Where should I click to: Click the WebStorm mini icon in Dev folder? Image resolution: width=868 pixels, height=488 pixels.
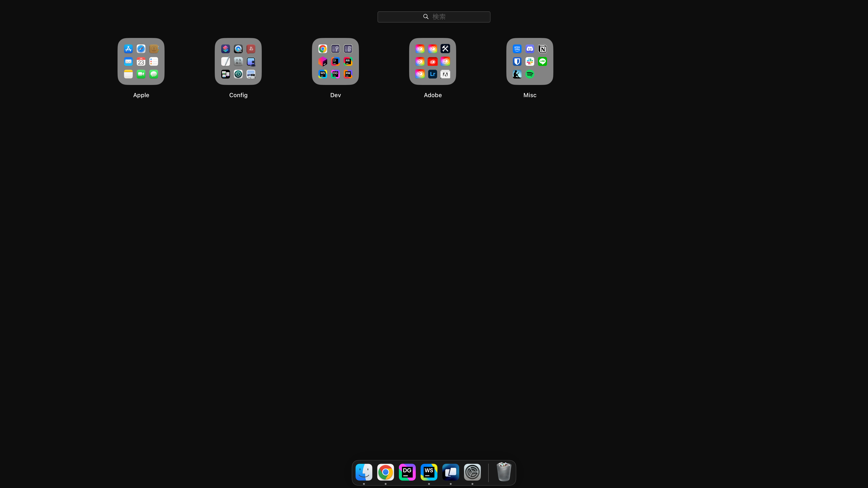coord(323,74)
